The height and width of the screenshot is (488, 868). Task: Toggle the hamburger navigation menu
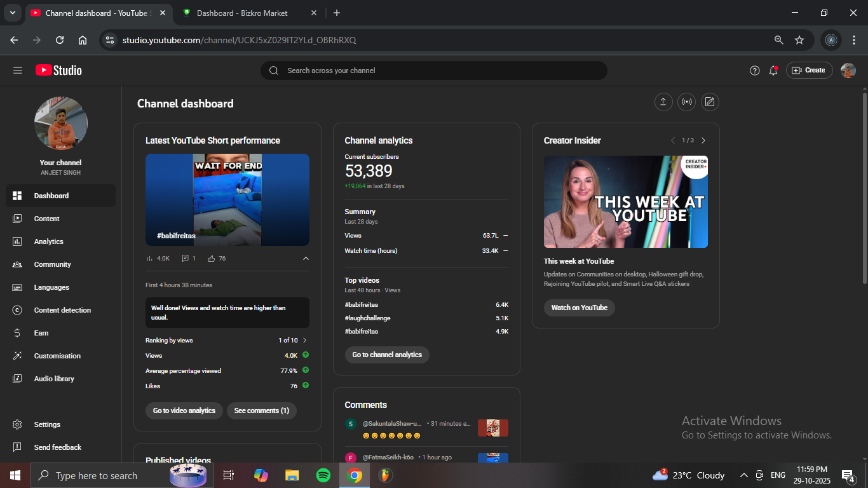(18, 71)
